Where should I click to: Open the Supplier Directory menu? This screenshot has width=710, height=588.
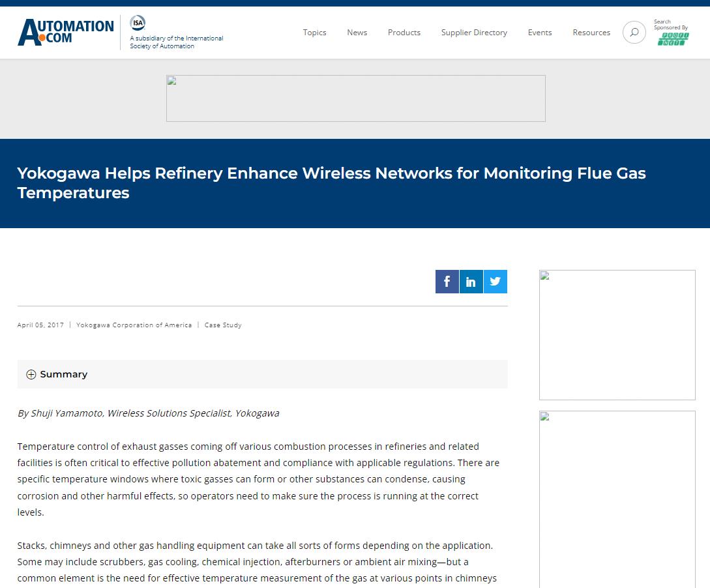coord(474,33)
